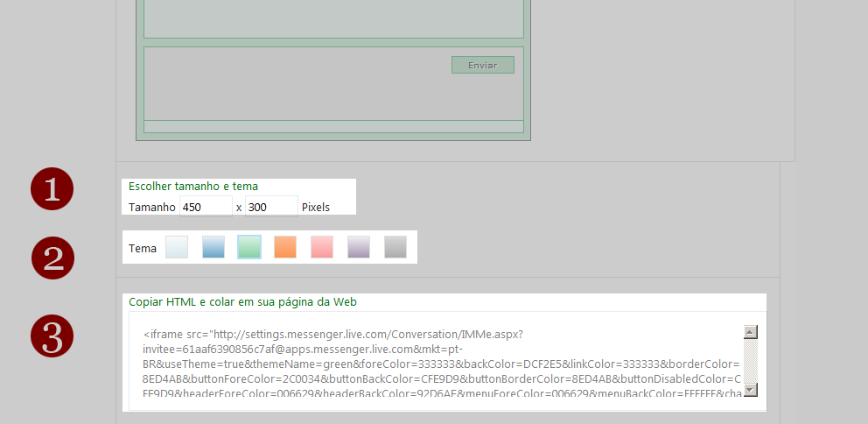Image resolution: width=868 pixels, height=424 pixels.
Task: Select the pink theme swatch
Action: pos(322,247)
